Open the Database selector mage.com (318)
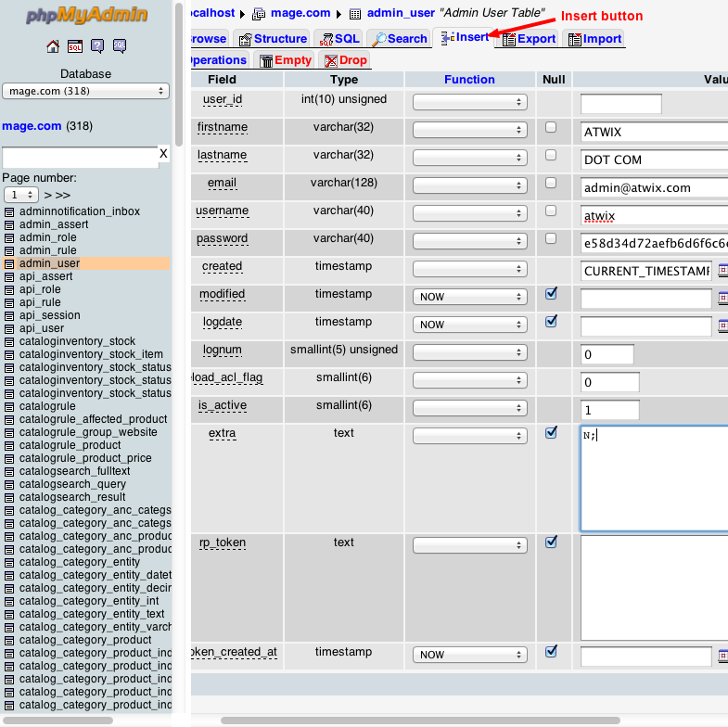 coord(86,91)
